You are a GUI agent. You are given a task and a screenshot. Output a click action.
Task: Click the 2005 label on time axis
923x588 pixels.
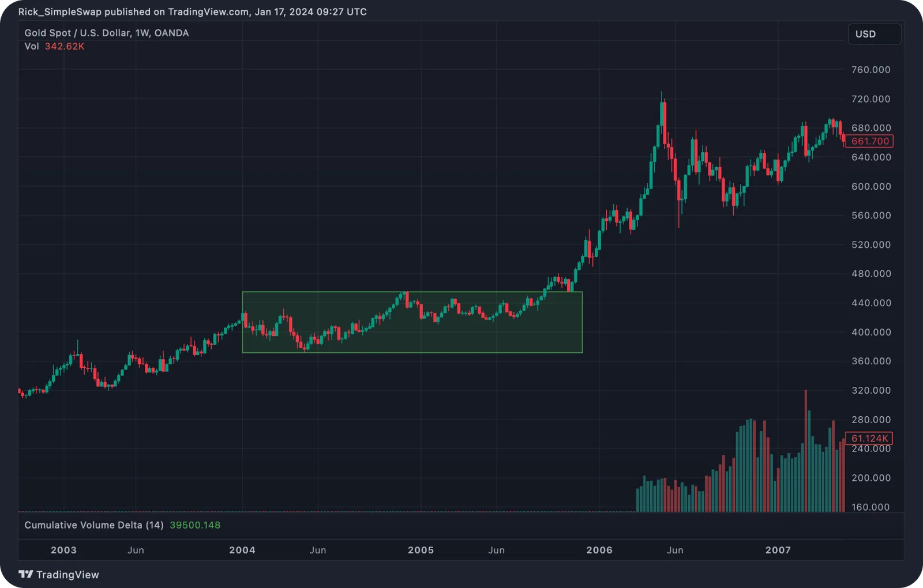(421, 550)
